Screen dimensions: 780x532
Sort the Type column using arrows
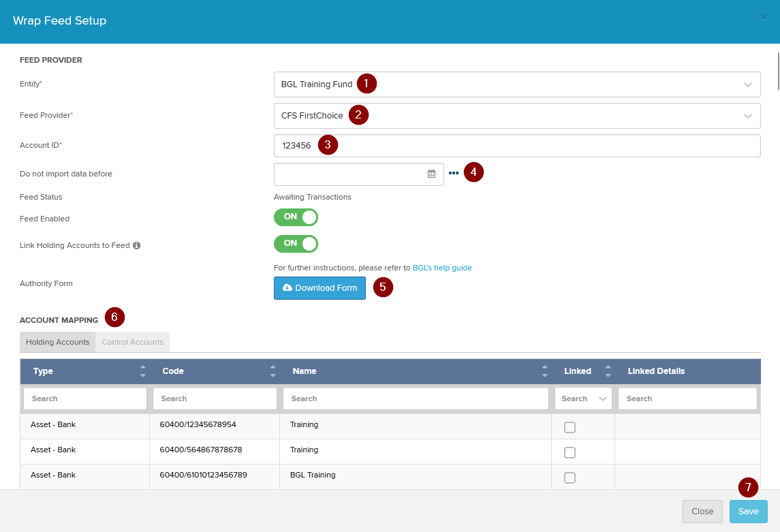(x=142, y=371)
